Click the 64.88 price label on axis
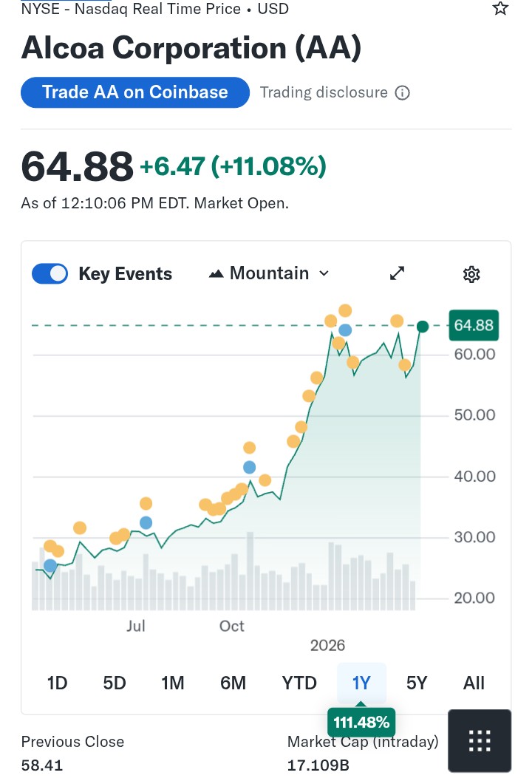This screenshot has height=778, width=532. (474, 326)
